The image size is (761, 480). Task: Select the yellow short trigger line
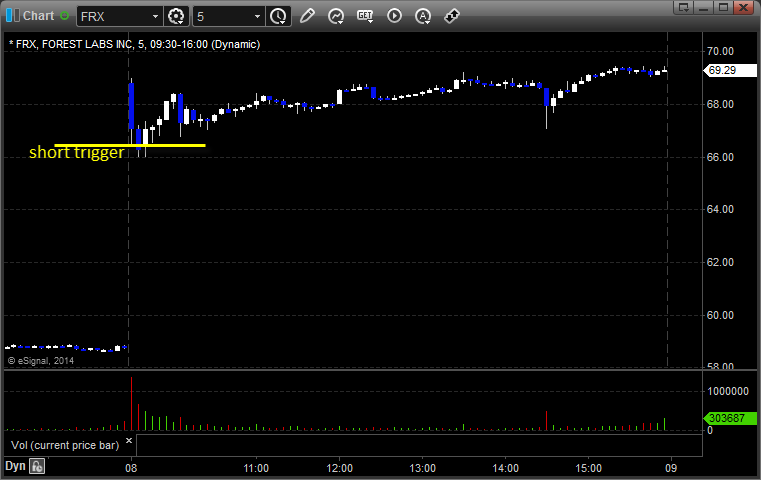click(130, 145)
